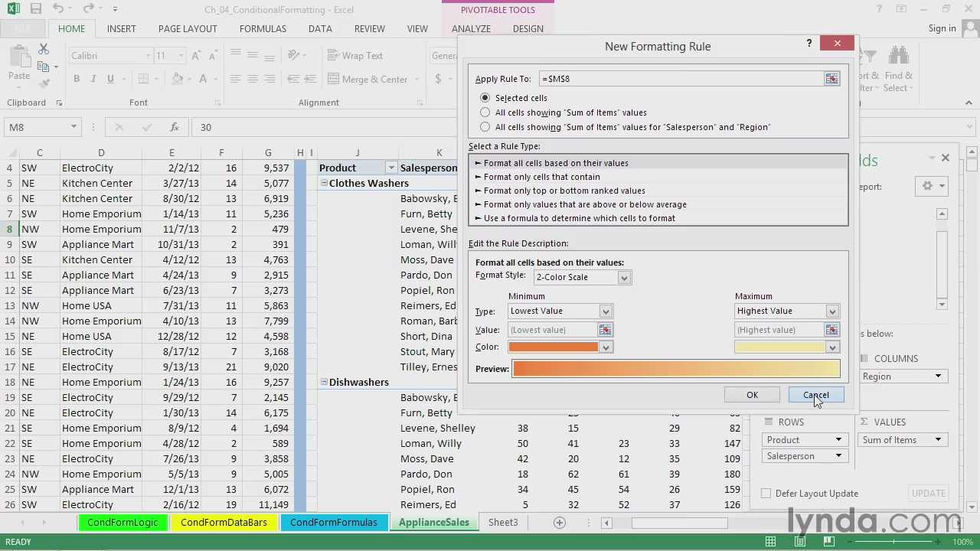Screen dimensions: 980x551
Task: Open the DATA ribbon tab
Action: tap(320, 28)
